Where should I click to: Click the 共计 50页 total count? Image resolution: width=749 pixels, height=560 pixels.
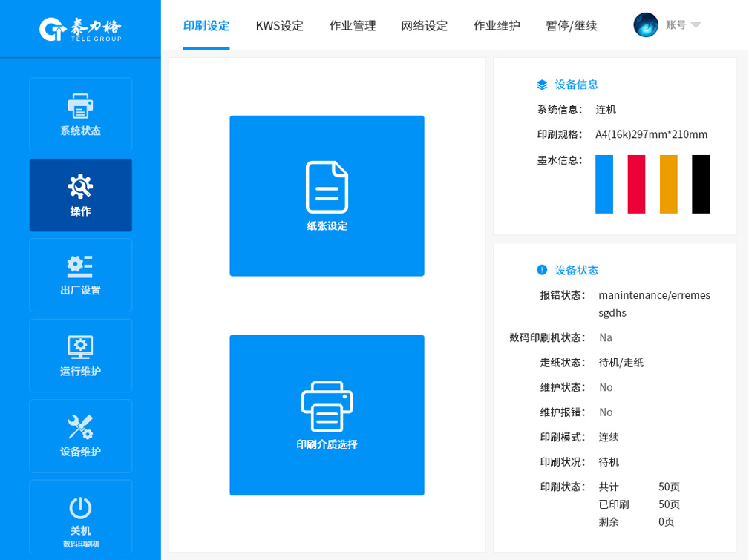coord(639,487)
